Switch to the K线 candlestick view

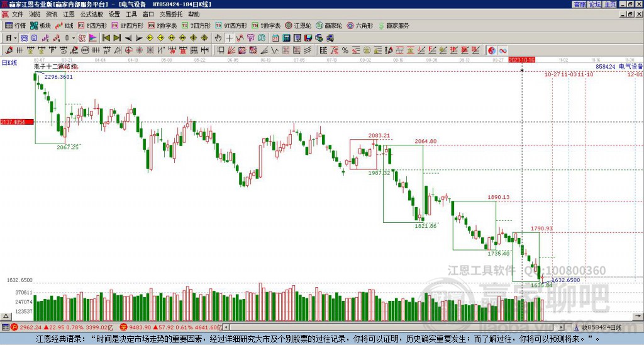(65, 25)
